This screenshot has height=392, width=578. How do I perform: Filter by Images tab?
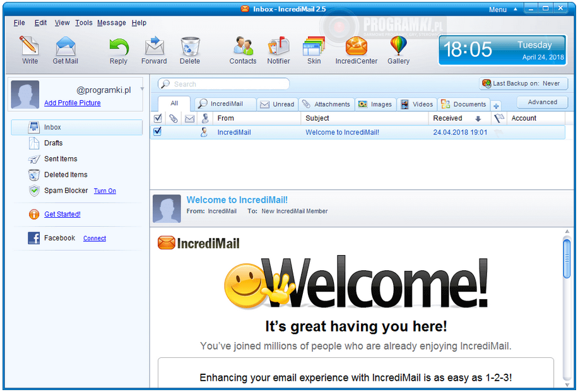click(375, 104)
